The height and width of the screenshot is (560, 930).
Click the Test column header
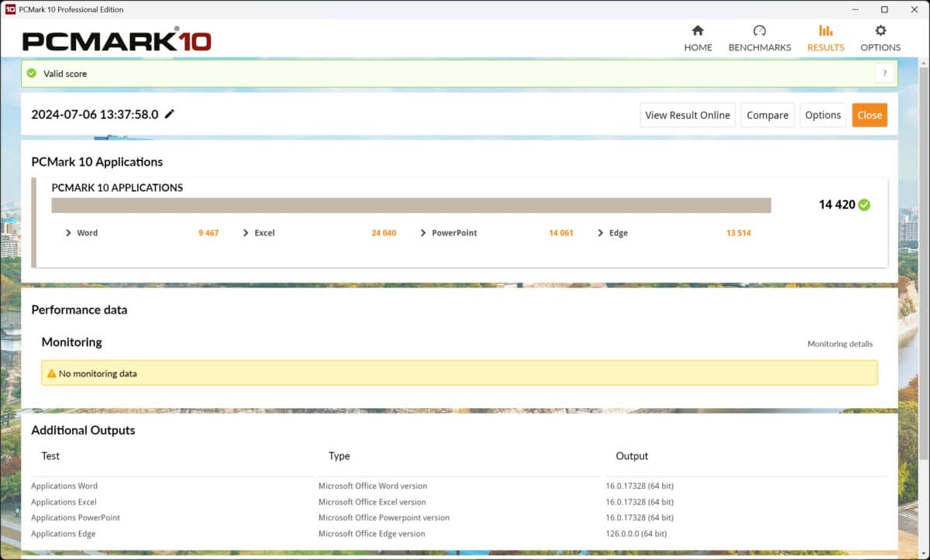tap(50, 456)
